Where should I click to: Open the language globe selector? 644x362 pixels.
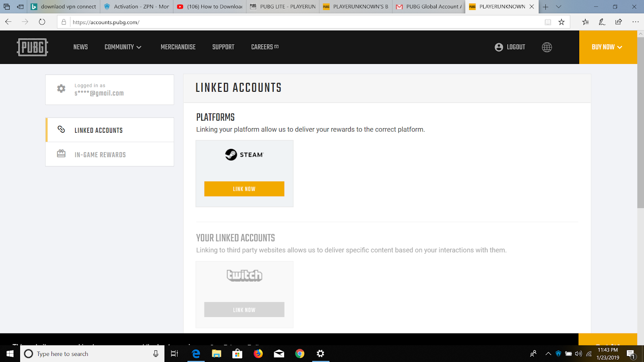tap(547, 47)
